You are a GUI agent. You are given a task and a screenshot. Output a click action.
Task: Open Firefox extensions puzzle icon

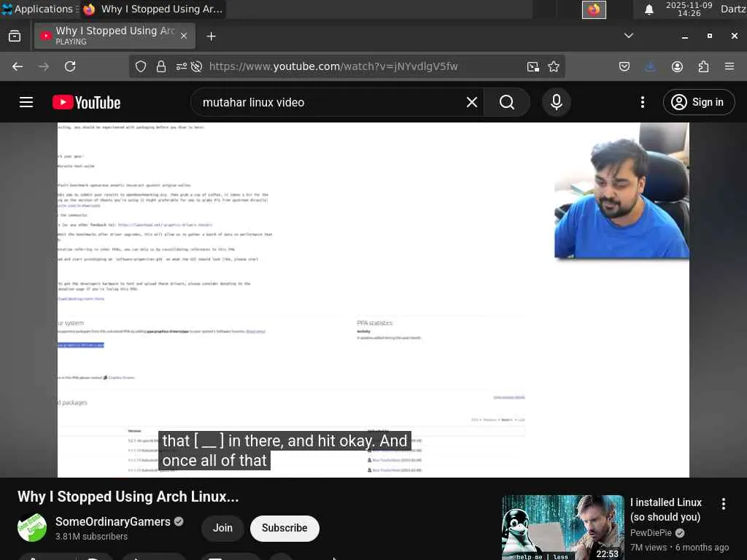point(703,66)
